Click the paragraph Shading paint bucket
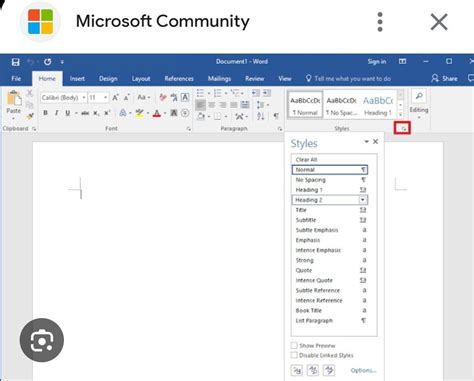This screenshot has height=381, width=474. pos(201,116)
